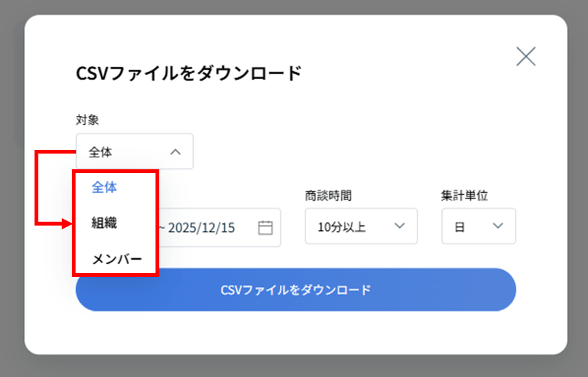
Task: Pick メンバー from the 対象 options
Action: [x=117, y=259]
